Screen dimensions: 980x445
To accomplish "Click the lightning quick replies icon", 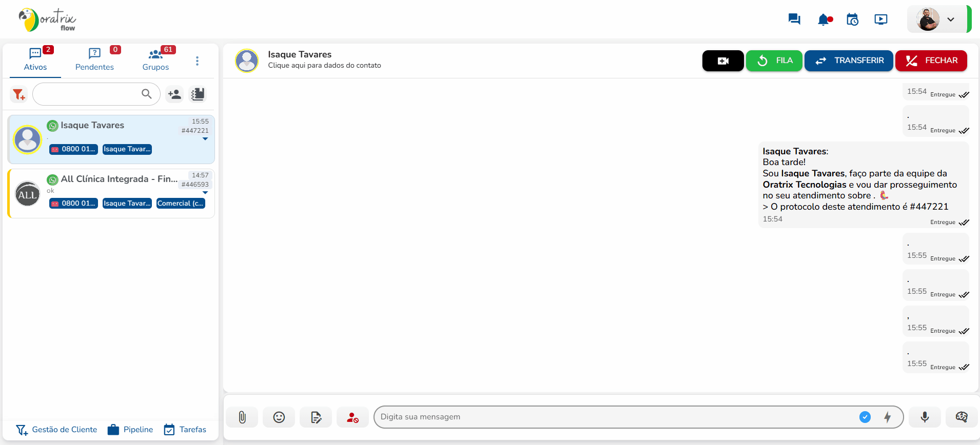I will (888, 417).
